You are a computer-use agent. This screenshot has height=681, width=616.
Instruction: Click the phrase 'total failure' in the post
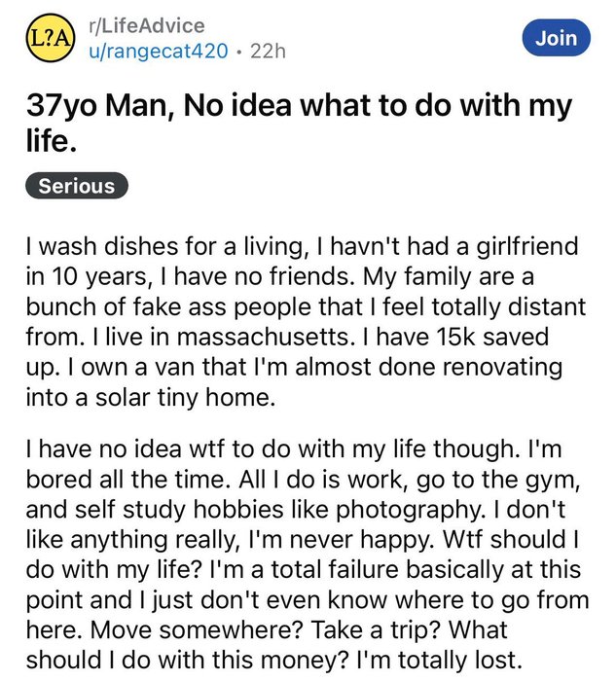coord(335,569)
